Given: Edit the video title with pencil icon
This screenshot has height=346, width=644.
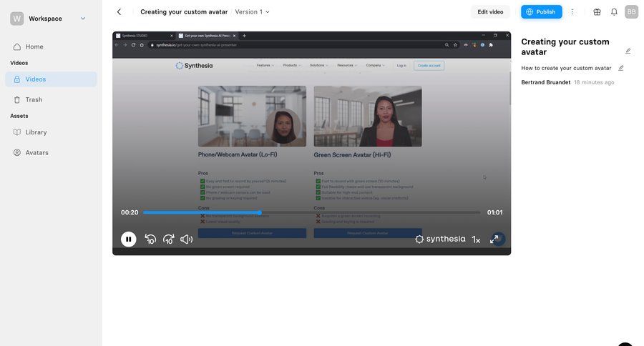Looking at the screenshot, I should pyautogui.click(x=628, y=51).
